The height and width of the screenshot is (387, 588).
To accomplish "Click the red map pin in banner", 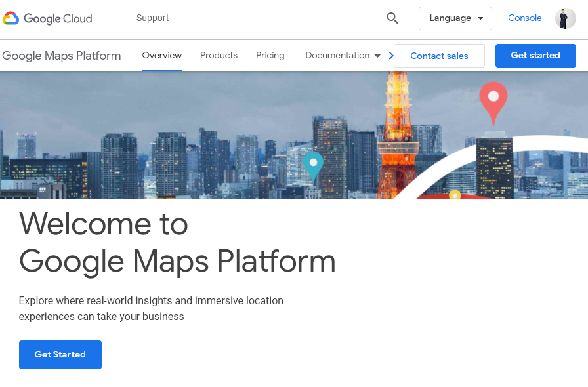I will (x=493, y=99).
